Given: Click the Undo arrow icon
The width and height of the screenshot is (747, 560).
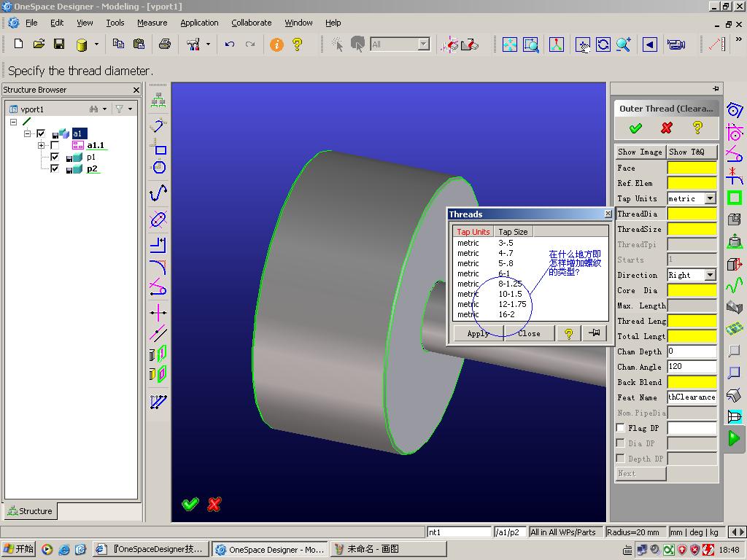Looking at the screenshot, I should click(230, 44).
